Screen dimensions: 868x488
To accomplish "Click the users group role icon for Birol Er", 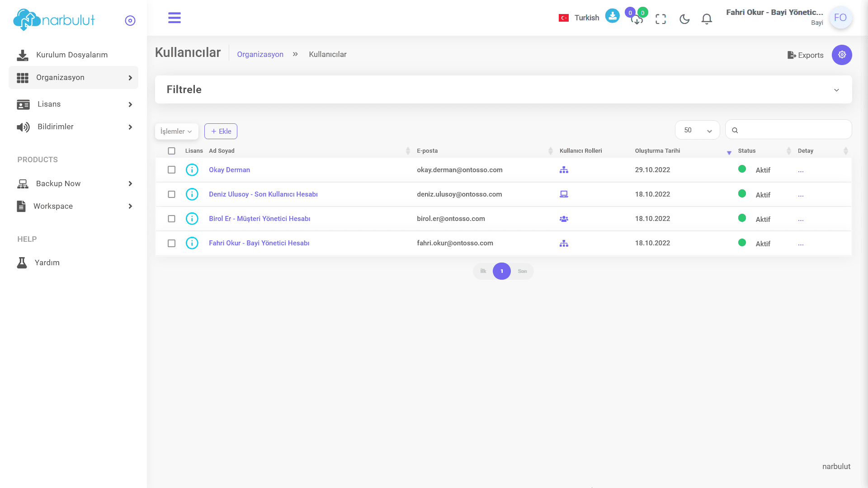I will [x=564, y=219].
